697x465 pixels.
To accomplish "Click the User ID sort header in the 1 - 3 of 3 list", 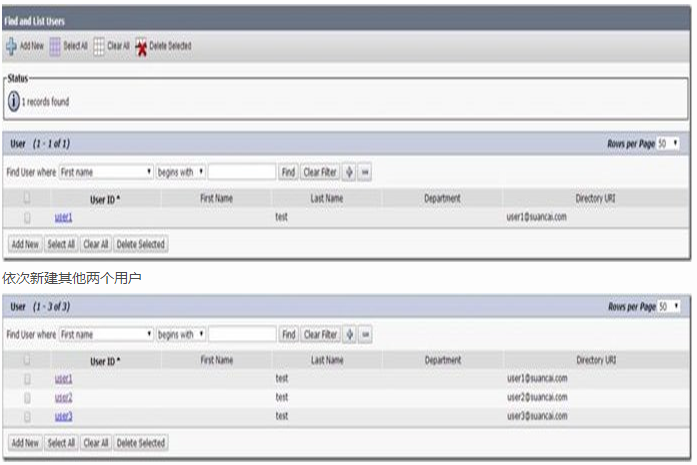I will (x=105, y=361).
